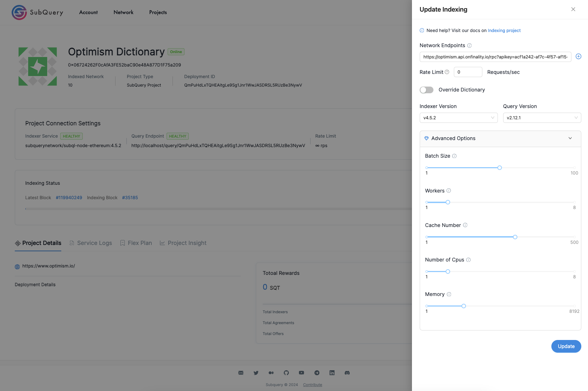
Task: Click the Deployment Details text
Action: [x=35, y=285]
